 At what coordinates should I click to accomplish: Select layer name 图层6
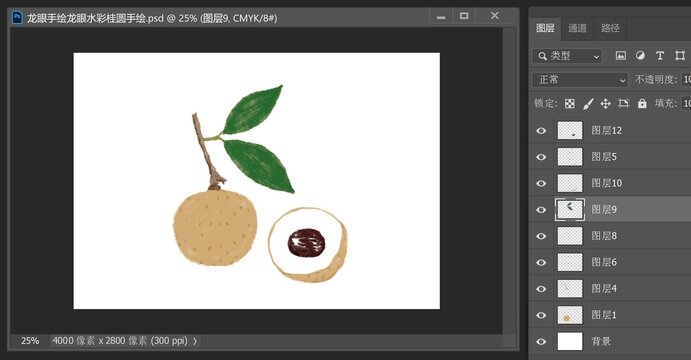(x=604, y=263)
